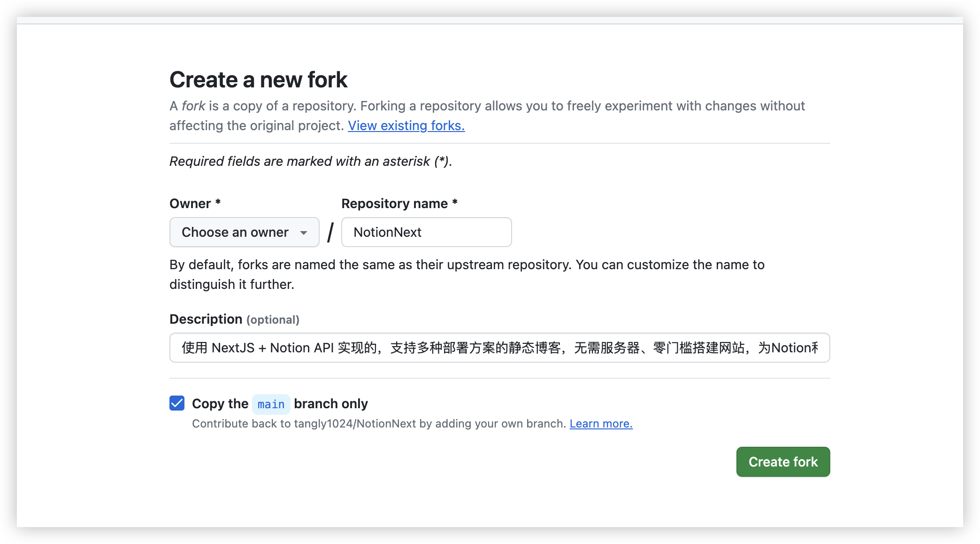The height and width of the screenshot is (544, 980).
Task: Click into the Description text field
Action: (499, 348)
